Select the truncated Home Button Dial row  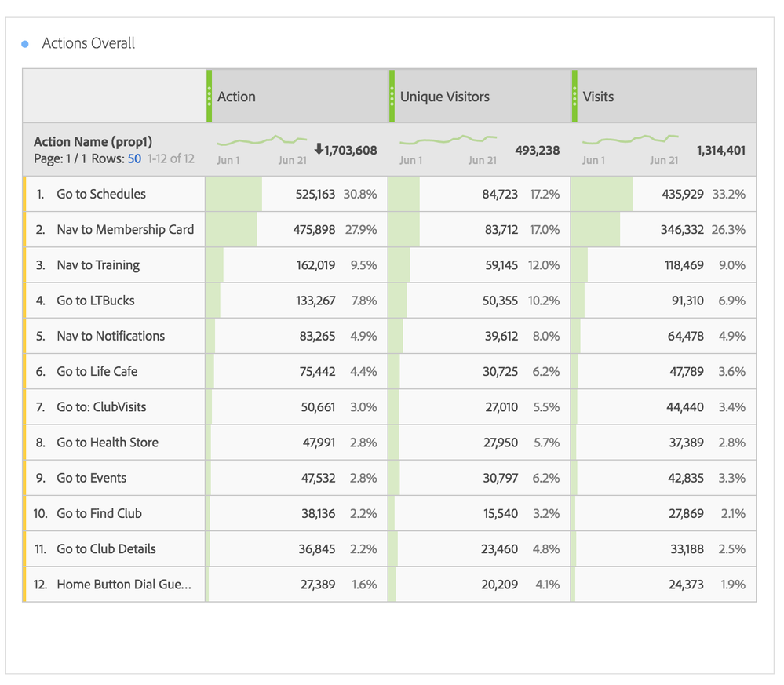(123, 585)
